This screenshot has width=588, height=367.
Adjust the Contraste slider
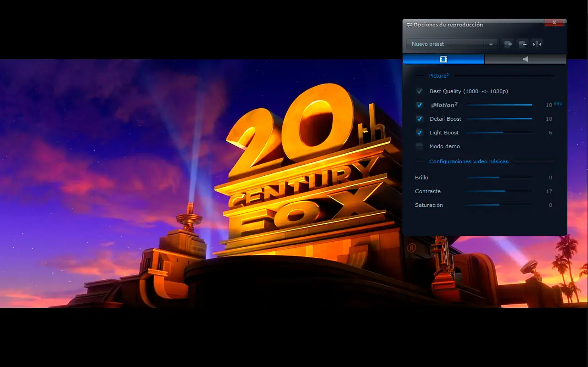(498, 191)
